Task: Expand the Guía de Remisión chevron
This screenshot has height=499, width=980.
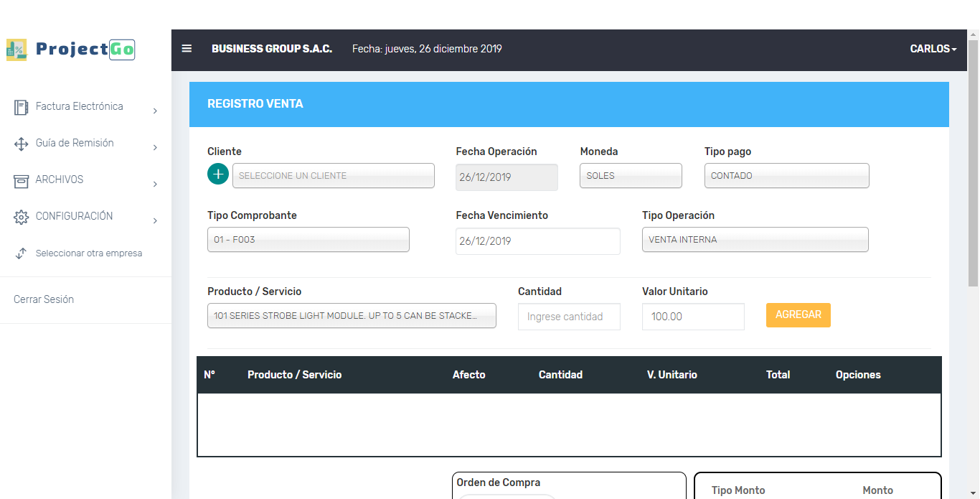Action: coord(155,147)
